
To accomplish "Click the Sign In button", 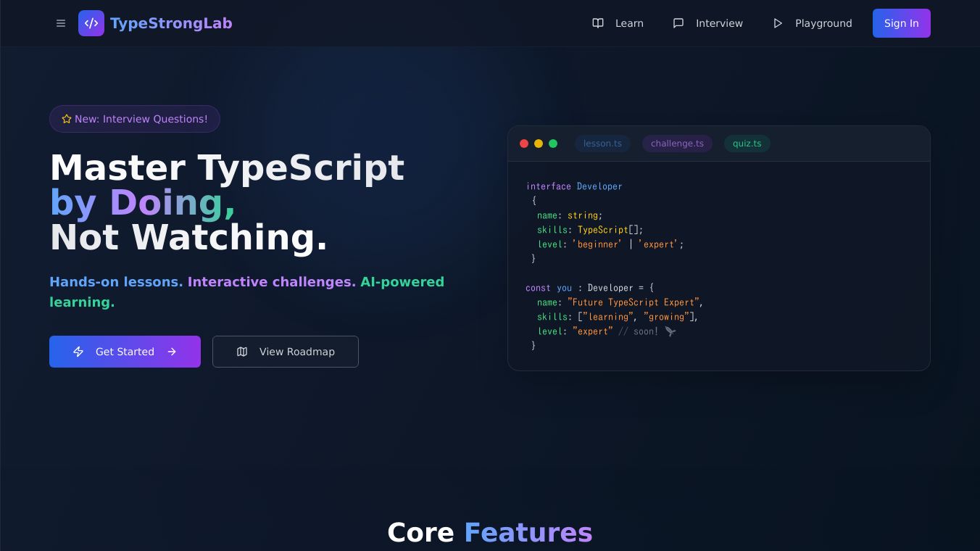I will click(x=902, y=23).
